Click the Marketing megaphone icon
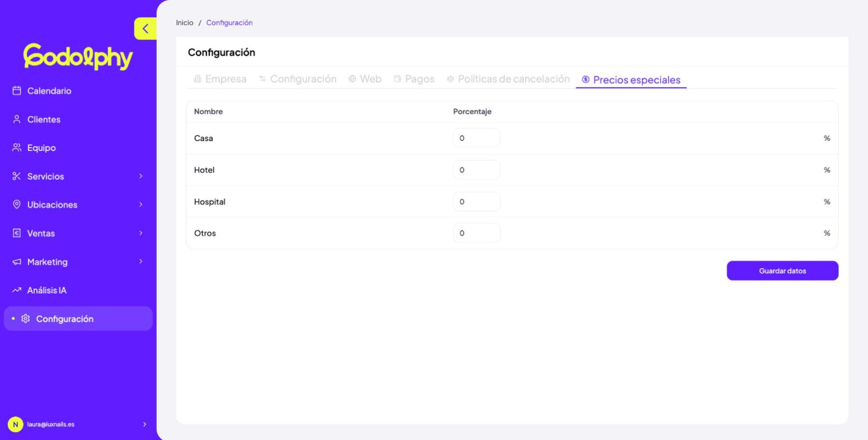The image size is (868, 440). (17, 262)
